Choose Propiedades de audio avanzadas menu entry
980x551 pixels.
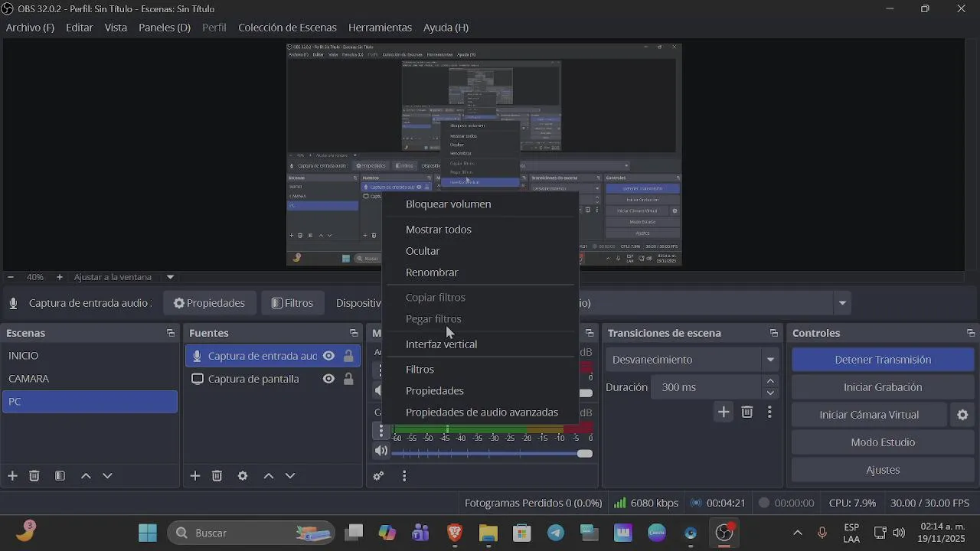(481, 412)
